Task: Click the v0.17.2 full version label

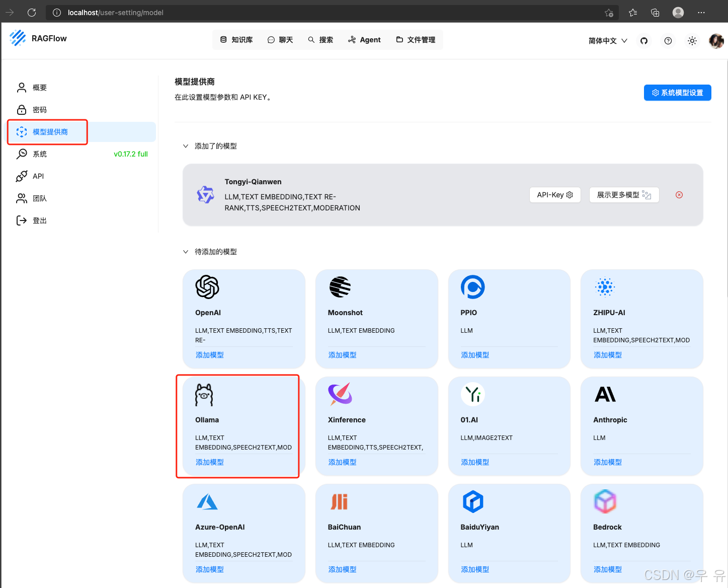Action: tap(131, 154)
